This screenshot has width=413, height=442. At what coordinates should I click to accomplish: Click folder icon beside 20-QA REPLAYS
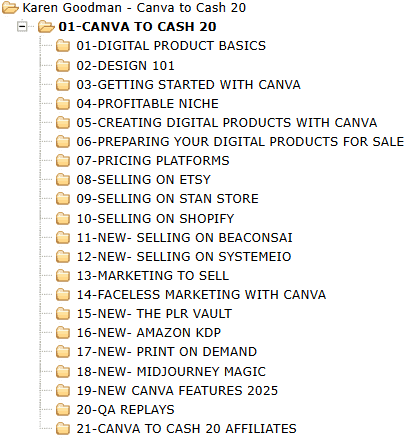pos(63,409)
